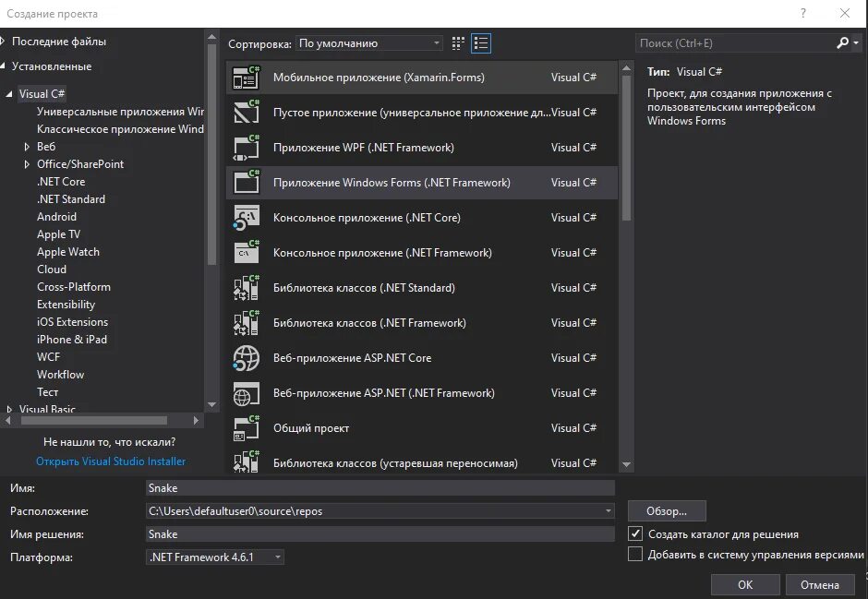
Task: Toggle Создать каталог для решения checkbox
Action: coord(635,533)
